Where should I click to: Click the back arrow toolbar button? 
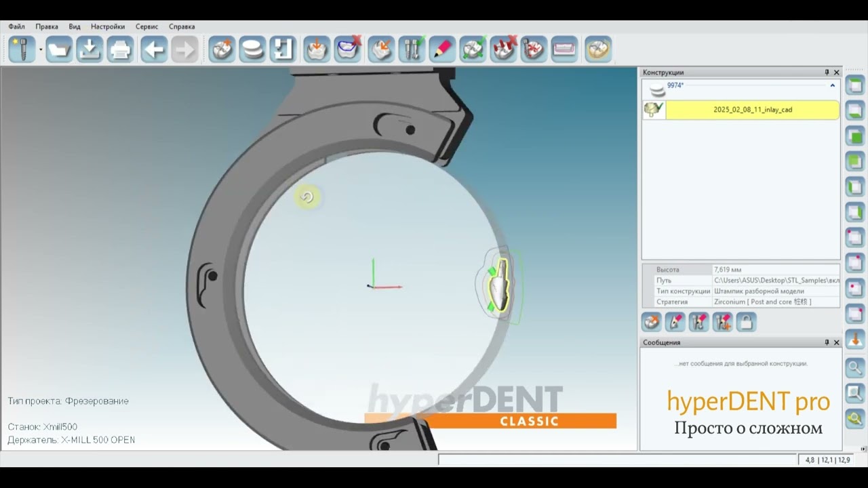154,49
